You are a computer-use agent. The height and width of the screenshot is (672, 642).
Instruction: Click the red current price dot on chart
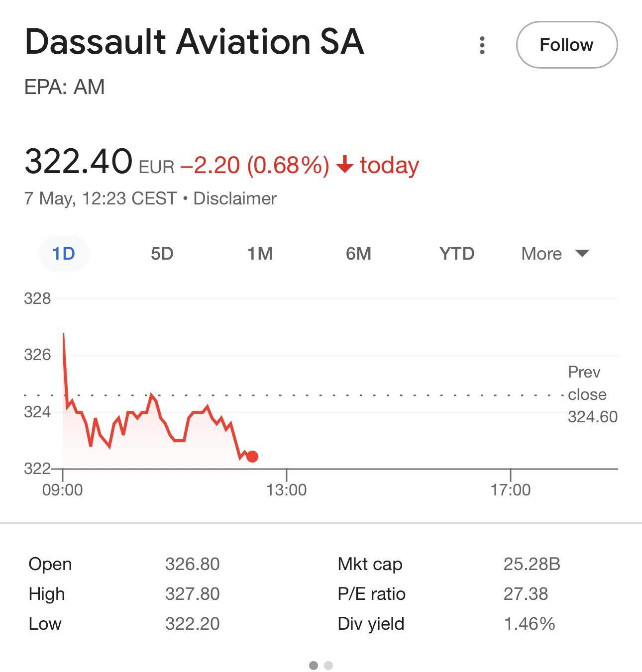(252, 456)
